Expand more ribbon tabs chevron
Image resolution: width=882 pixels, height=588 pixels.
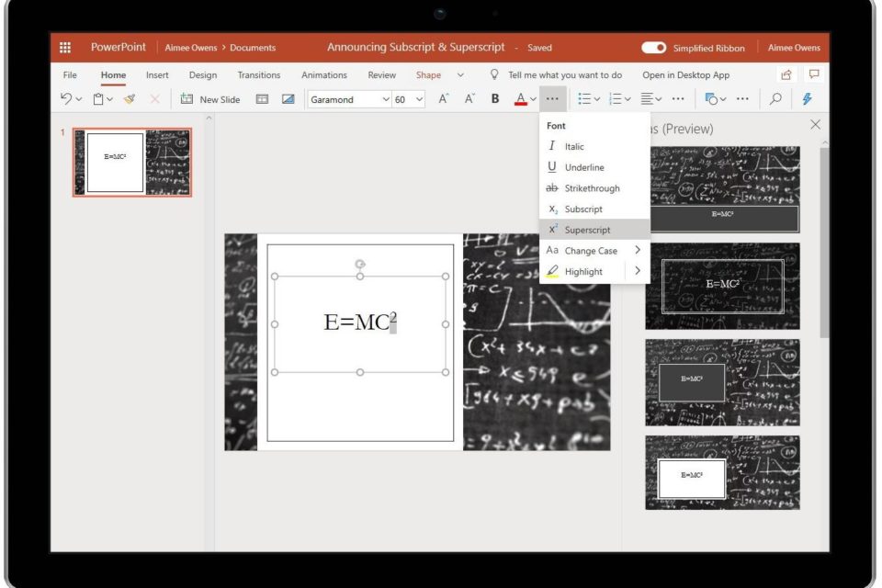pyautogui.click(x=460, y=74)
